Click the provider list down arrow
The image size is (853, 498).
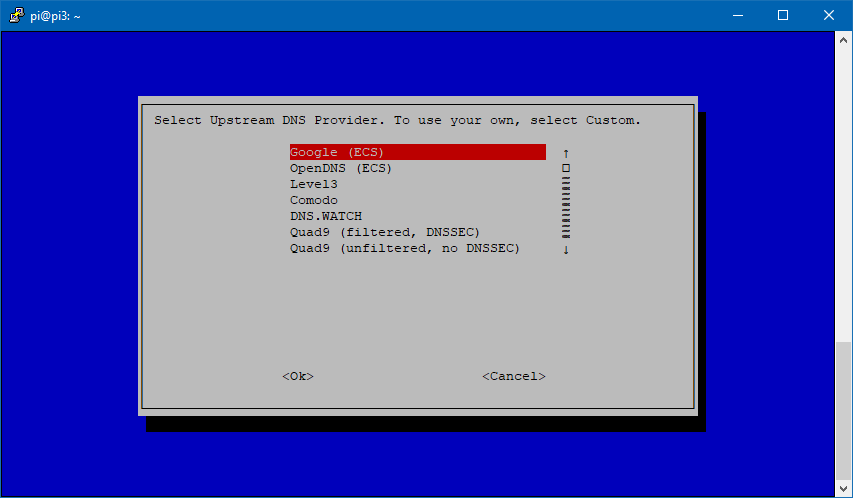(x=566, y=249)
